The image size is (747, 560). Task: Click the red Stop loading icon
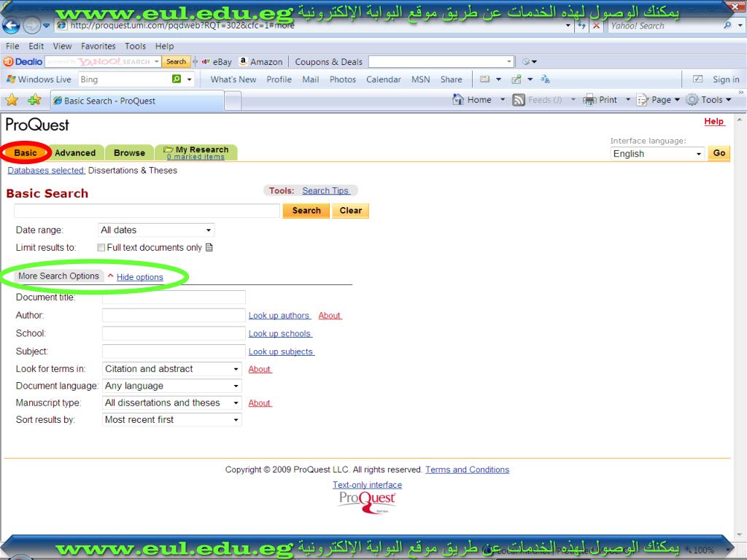coord(596,26)
